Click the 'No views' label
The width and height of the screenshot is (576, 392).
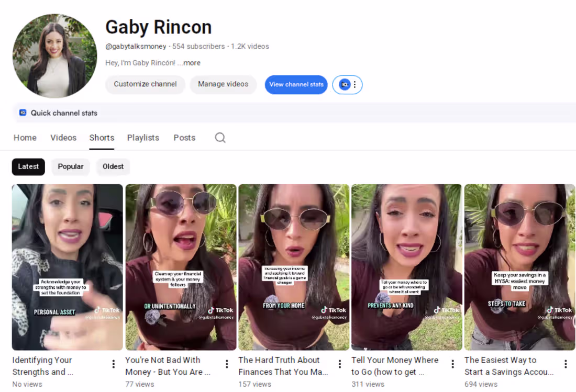point(27,384)
